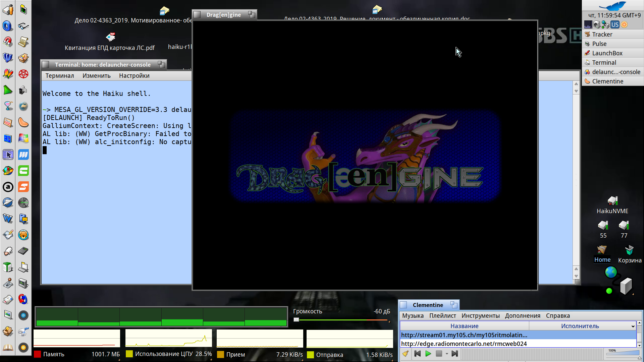644x362 pixels.
Task: Launch the orange S icon in LaunchBox
Action: click(x=23, y=187)
